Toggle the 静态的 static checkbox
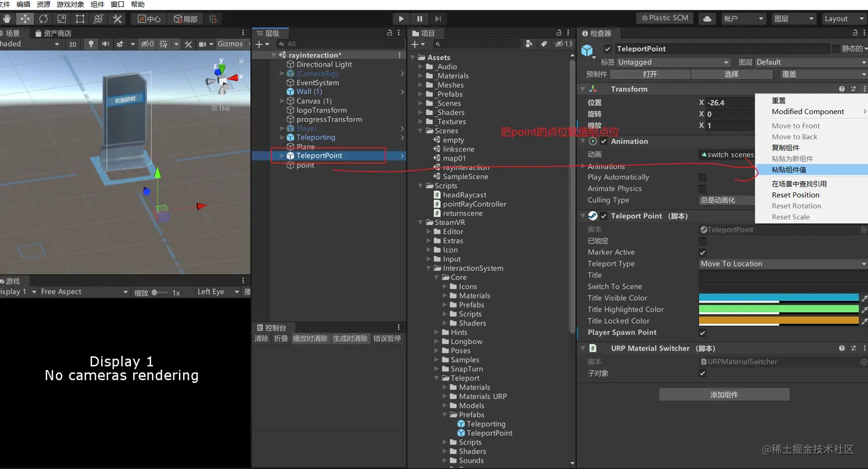The image size is (868, 469). [836, 49]
